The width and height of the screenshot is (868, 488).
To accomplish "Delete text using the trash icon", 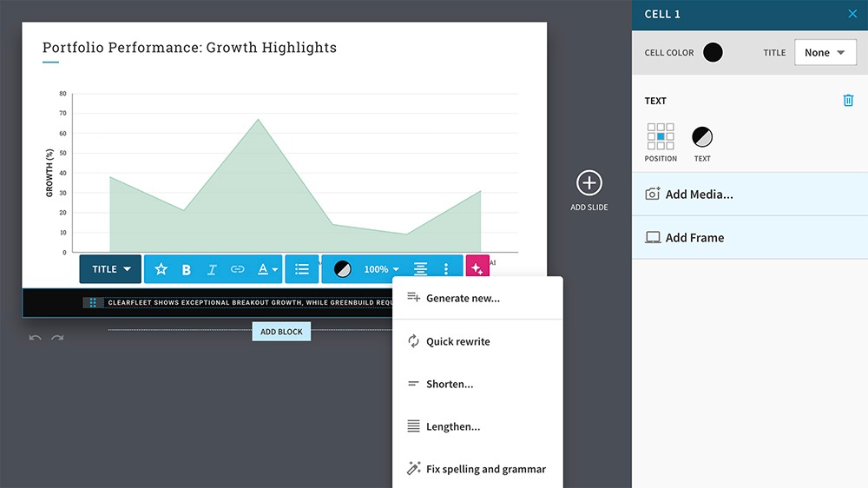I will (848, 100).
